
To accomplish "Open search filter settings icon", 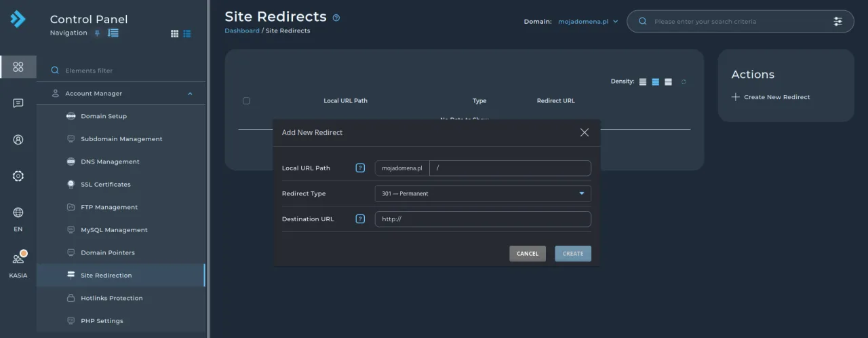I will [x=838, y=22].
